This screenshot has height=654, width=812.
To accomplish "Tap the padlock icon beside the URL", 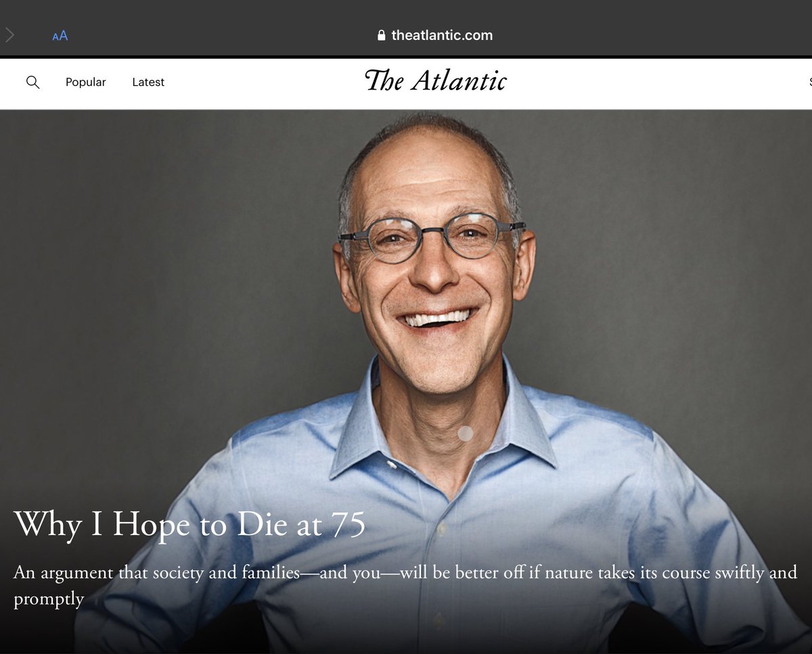I will (x=382, y=35).
